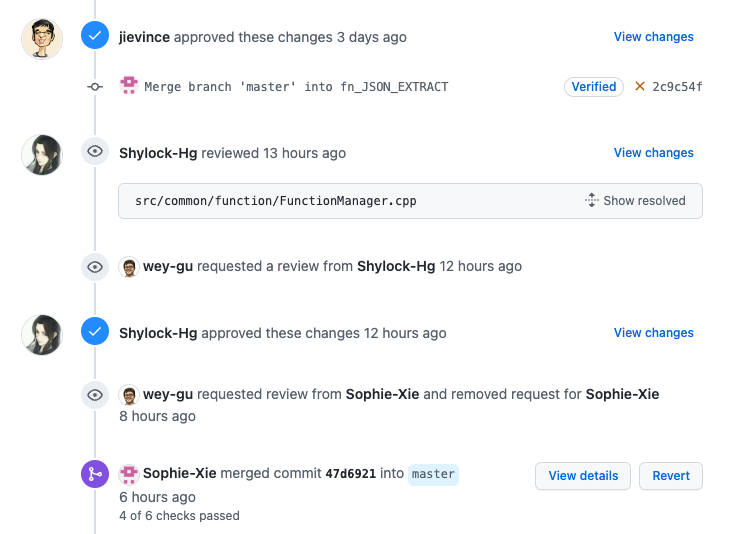
Task: Click the blue approval checkmark beside jievince
Action: (x=95, y=36)
